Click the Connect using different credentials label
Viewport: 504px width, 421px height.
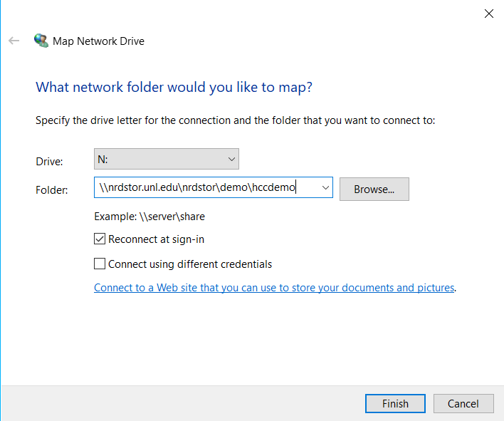click(190, 264)
